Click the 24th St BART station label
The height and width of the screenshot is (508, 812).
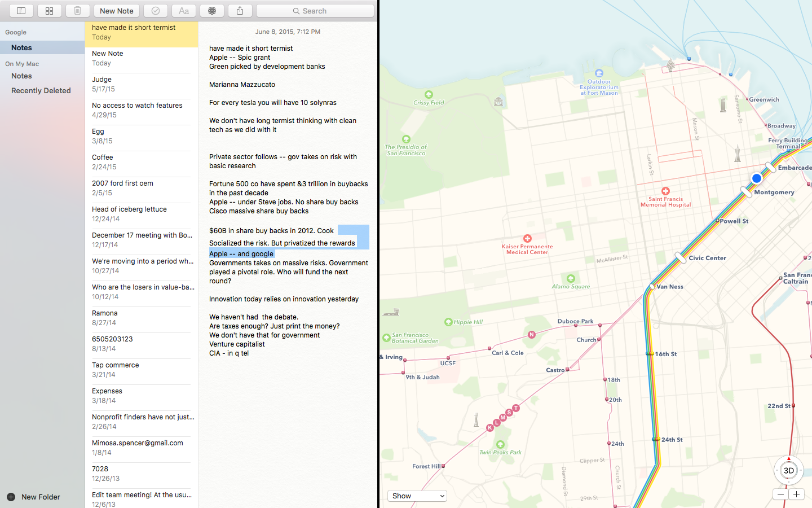[x=672, y=440]
